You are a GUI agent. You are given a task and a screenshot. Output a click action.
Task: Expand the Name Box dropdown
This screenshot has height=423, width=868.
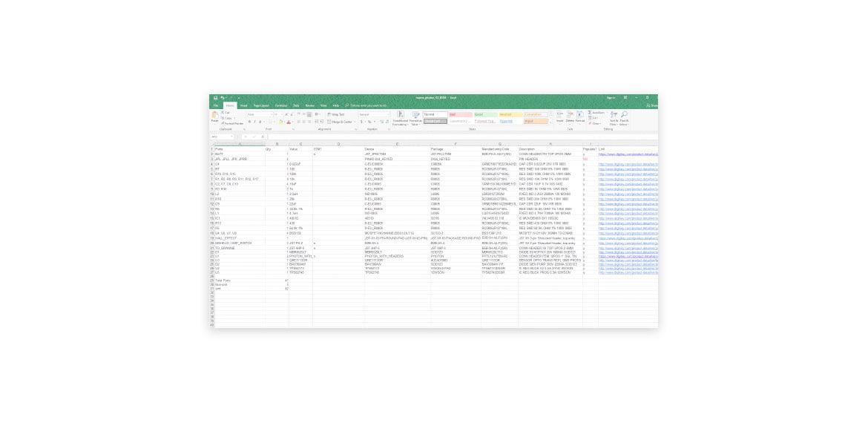232,137
